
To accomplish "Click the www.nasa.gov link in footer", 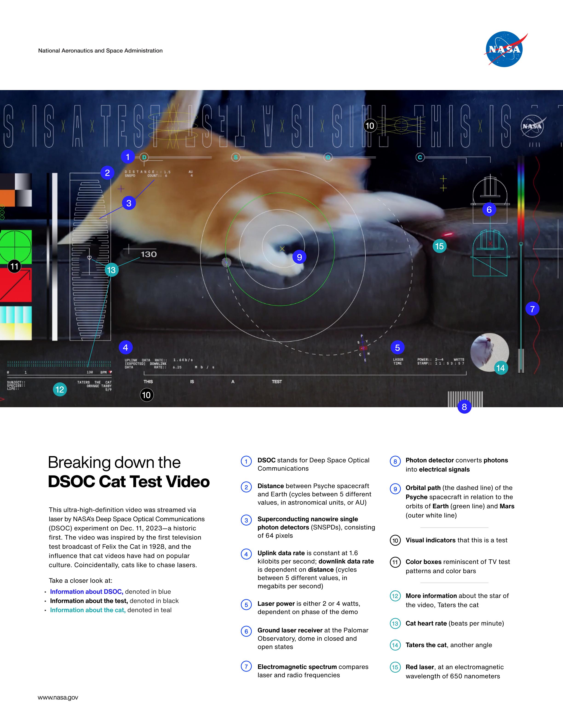I will click(x=58, y=697).
